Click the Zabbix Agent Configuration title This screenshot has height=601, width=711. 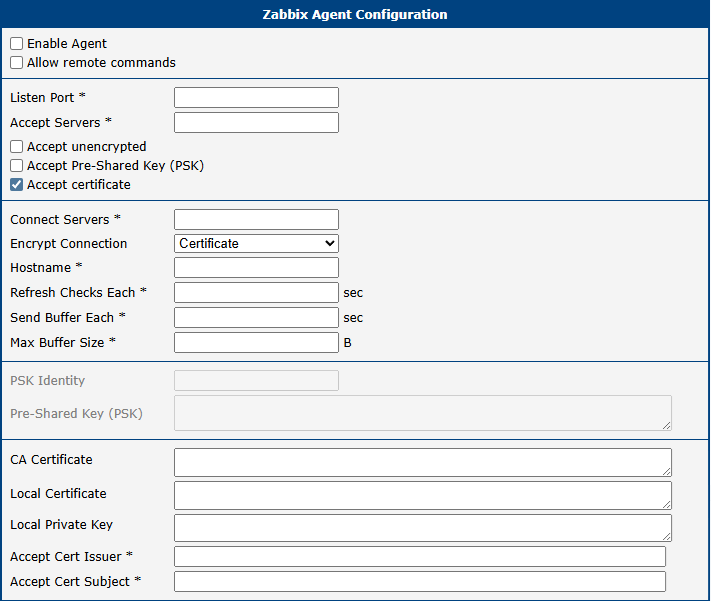point(355,15)
